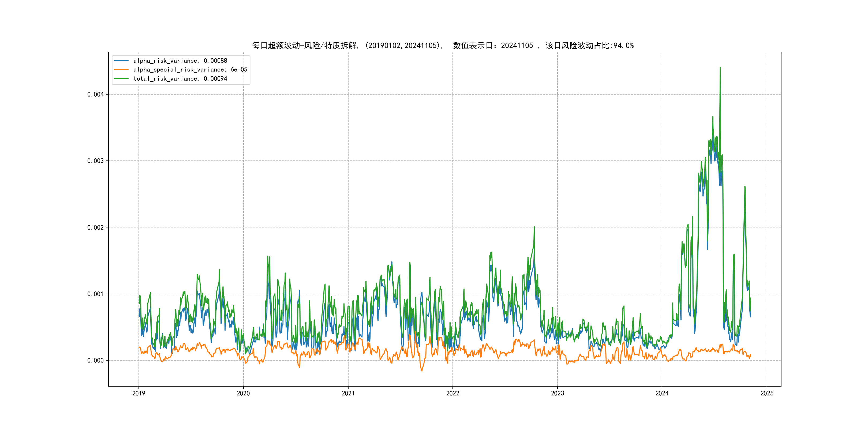Select the total_risk_variance: 0.00094 legend label
Image resolution: width=868 pixels, height=434 pixels.
(180, 78)
